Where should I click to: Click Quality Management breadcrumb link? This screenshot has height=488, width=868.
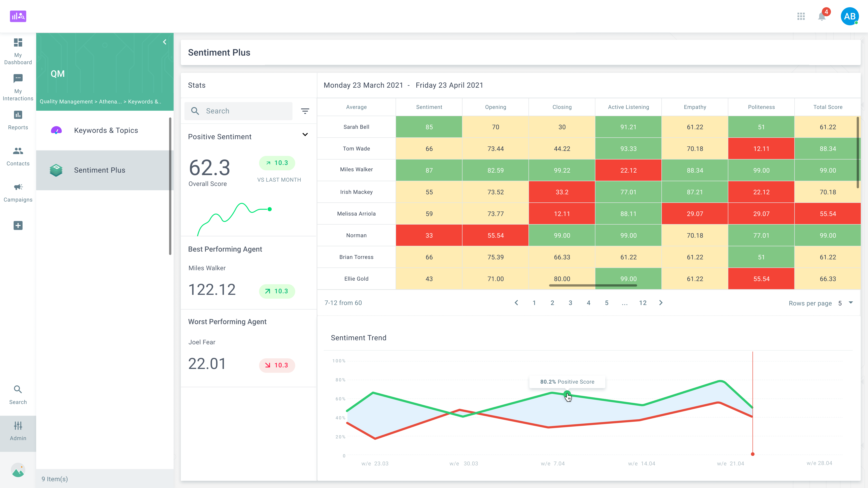[66, 101]
